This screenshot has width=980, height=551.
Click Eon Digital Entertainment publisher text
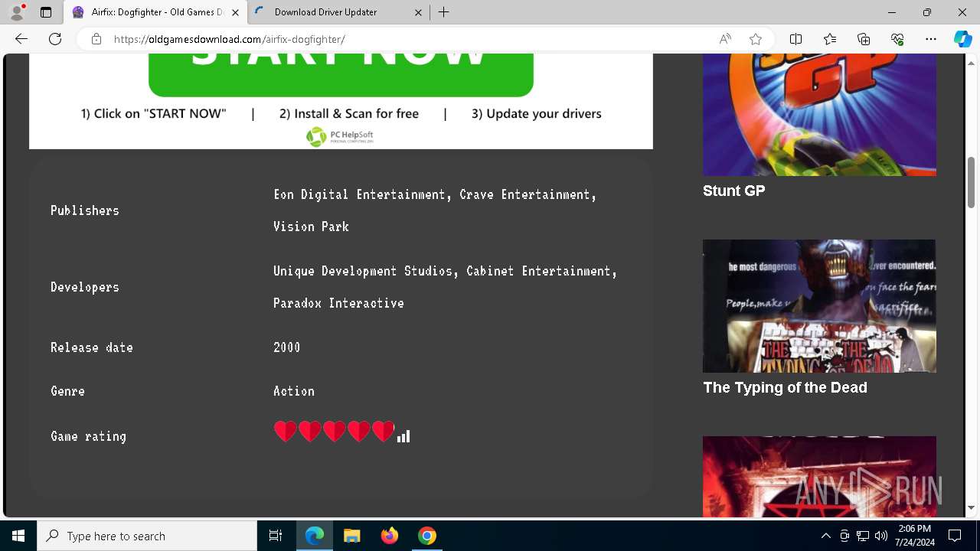[x=359, y=194]
